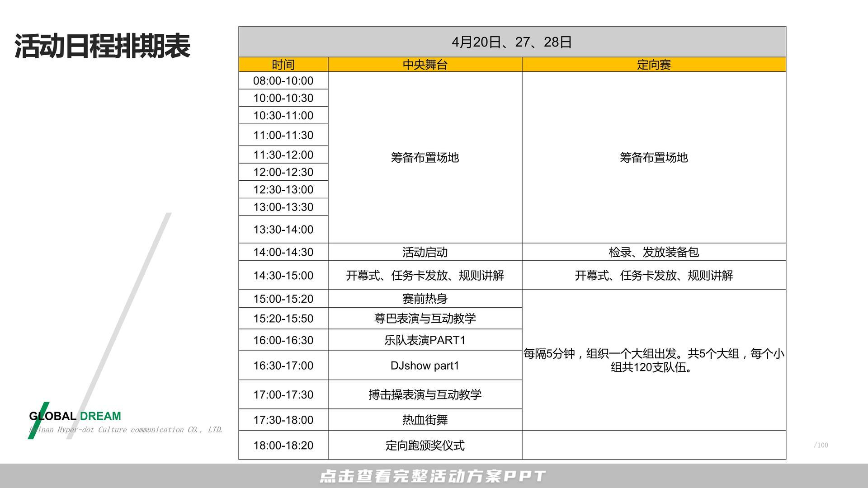Click the 热血街舞 cell

(425, 420)
